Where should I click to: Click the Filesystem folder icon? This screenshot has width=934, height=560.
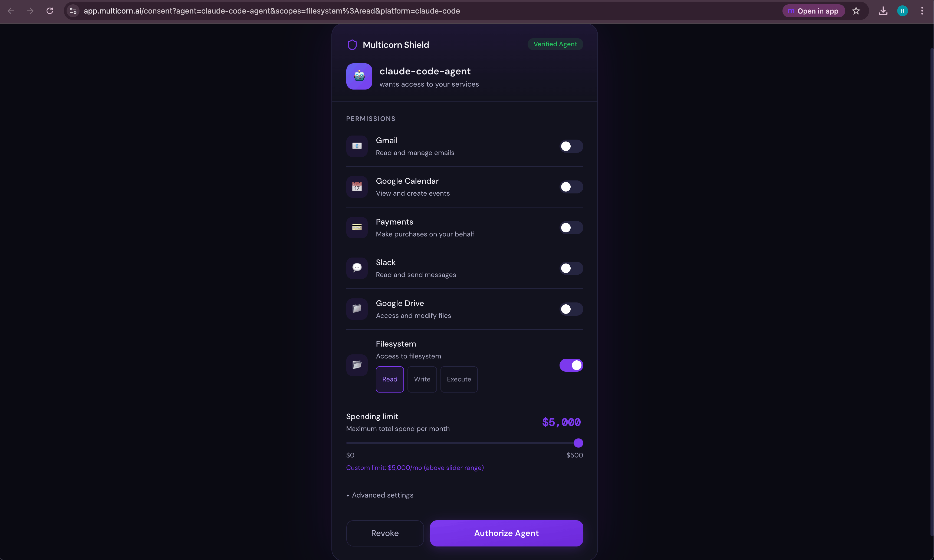tap(357, 365)
